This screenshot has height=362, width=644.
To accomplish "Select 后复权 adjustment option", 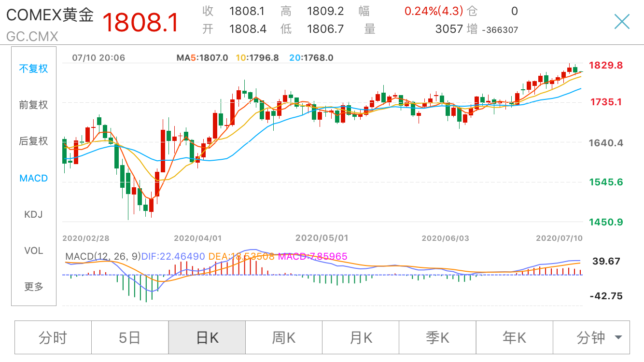I will pos(34,141).
